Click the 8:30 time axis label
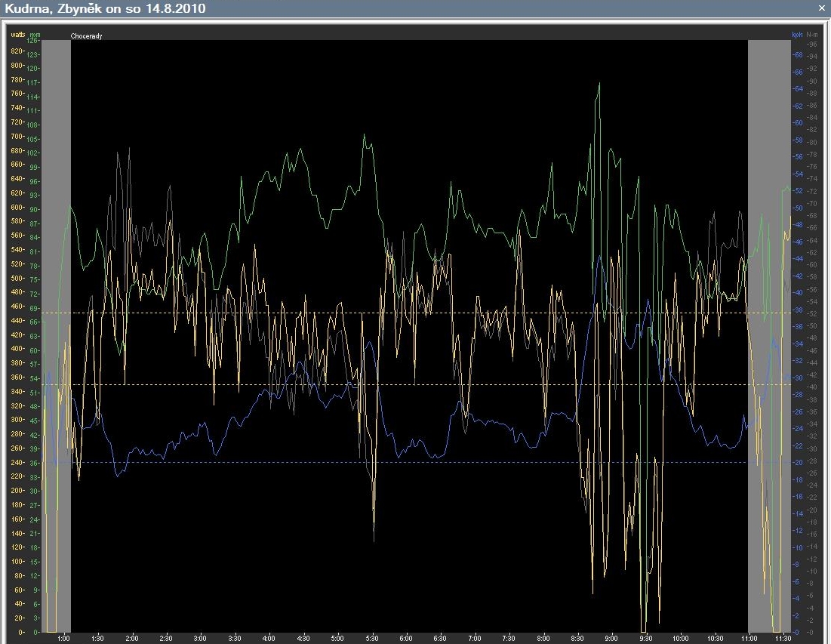The width and height of the screenshot is (831, 644). 577,638
